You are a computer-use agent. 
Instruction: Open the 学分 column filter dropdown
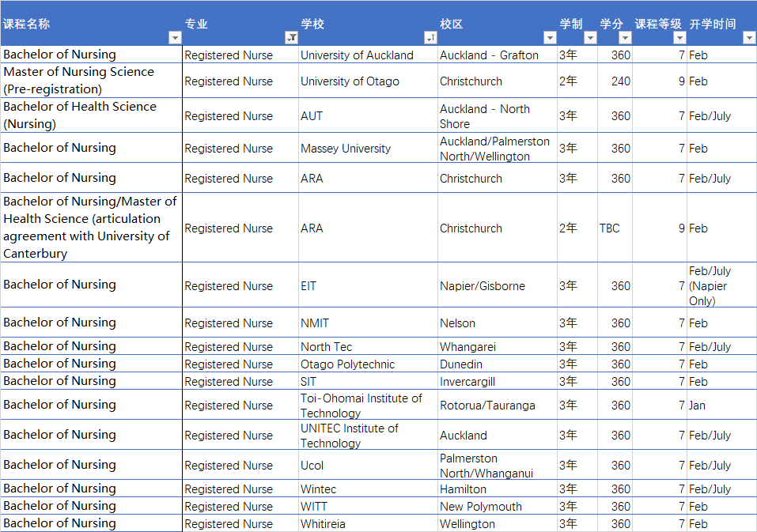625,38
